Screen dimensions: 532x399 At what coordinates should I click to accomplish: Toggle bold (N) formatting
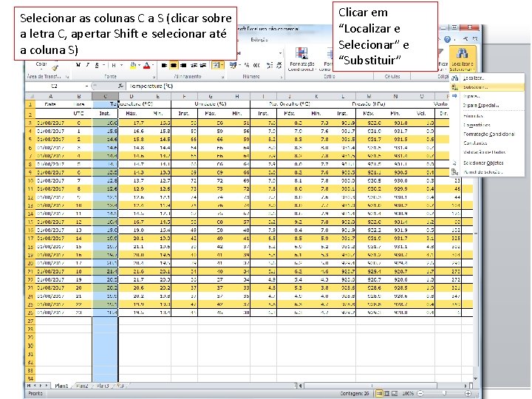(78, 65)
